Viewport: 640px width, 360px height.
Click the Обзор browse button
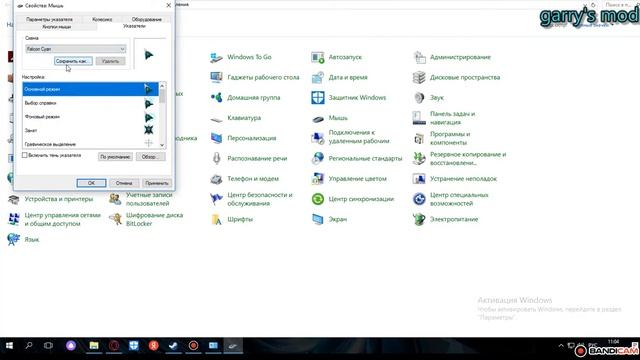(150, 157)
